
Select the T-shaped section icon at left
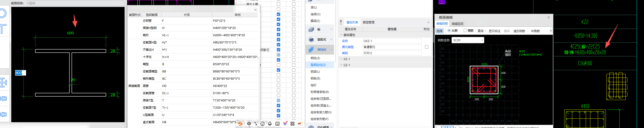pyautogui.click(x=3, y=29)
